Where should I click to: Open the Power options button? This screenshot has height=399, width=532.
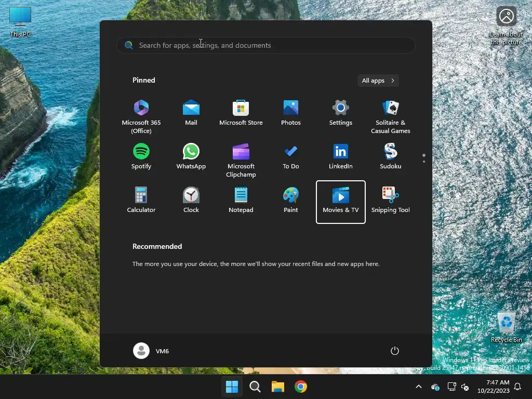(x=395, y=351)
